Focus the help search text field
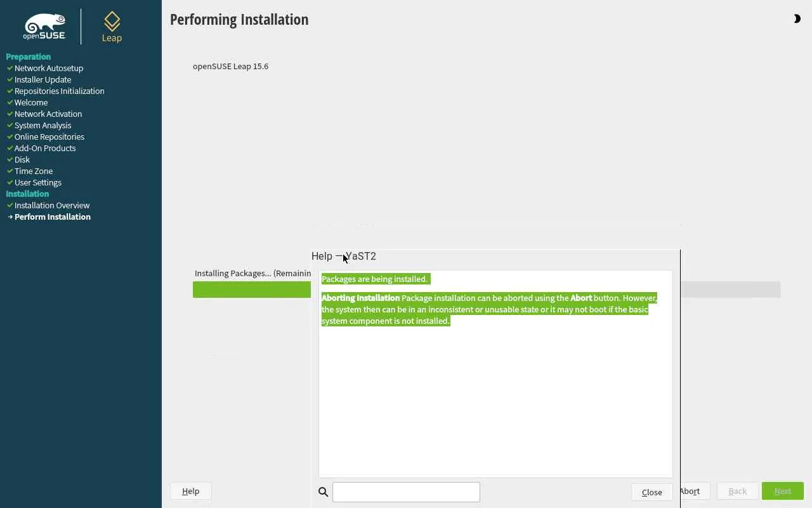Screen dimensions: 812x508 [406, 492]
